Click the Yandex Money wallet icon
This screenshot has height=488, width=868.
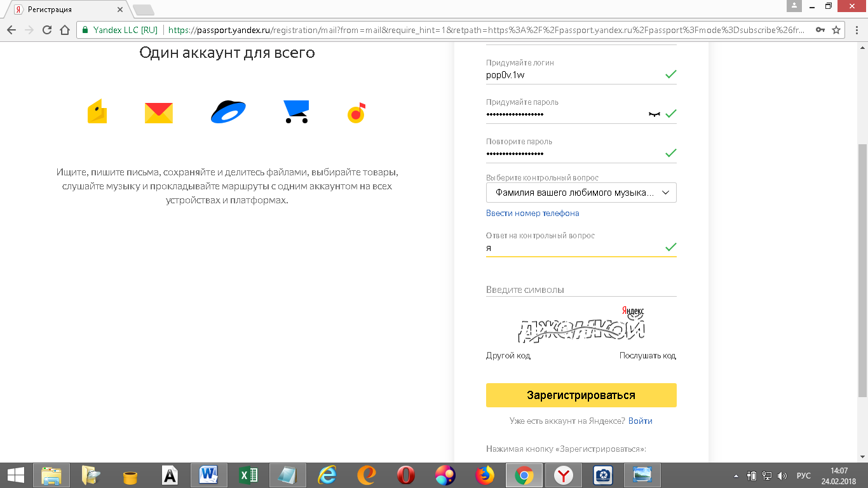97,112
